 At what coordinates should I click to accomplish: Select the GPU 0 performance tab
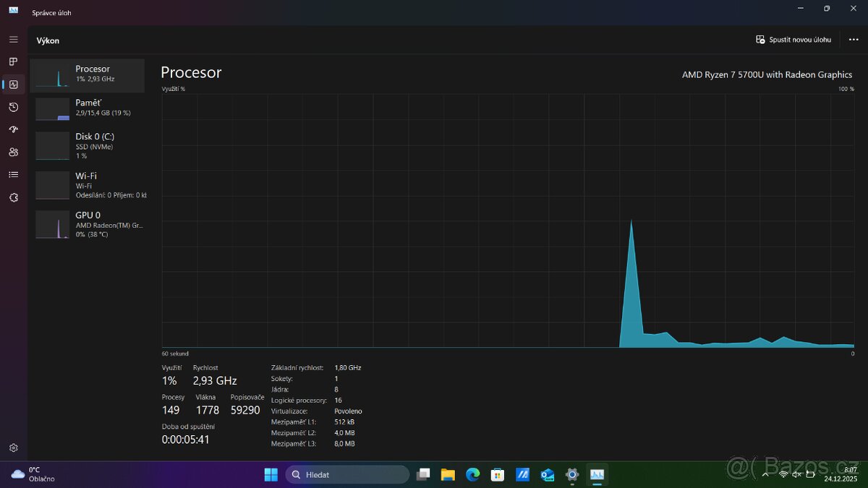pyautogui.click(x=87, y=224)
